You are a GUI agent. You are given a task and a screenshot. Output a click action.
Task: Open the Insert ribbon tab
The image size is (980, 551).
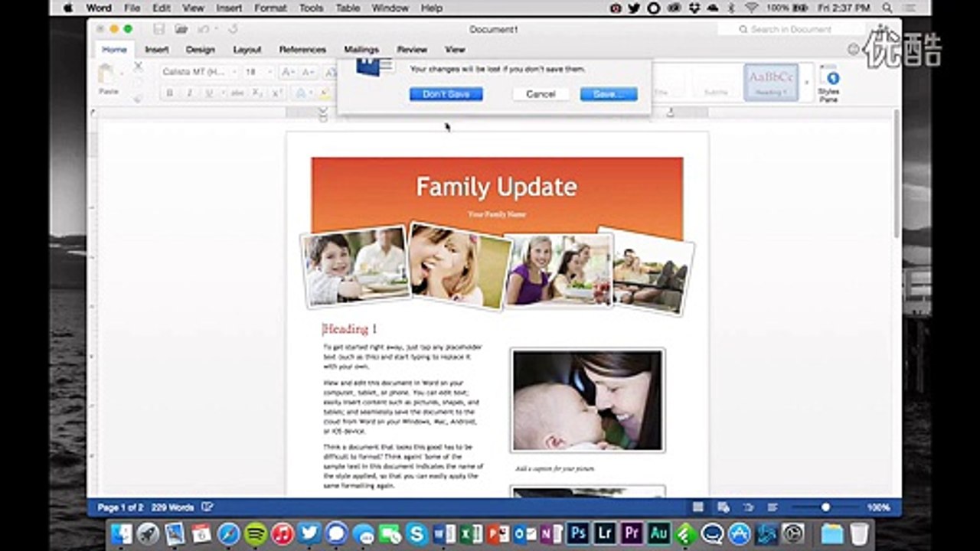point(157,50)
